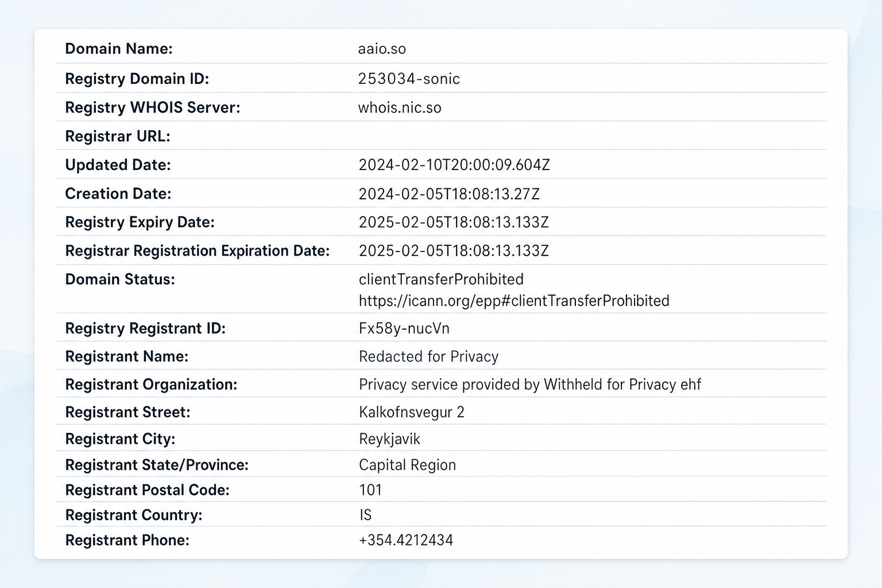Click the 'Registrant Street:' label
The image size is (882, 588).
pos(127,412)
